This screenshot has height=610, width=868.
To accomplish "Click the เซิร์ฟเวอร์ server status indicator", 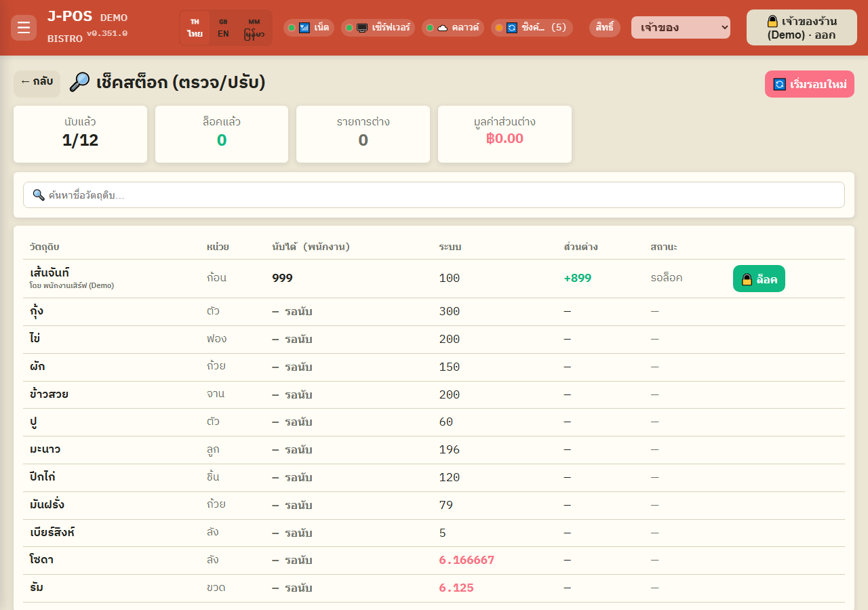I will pos(378,28).
